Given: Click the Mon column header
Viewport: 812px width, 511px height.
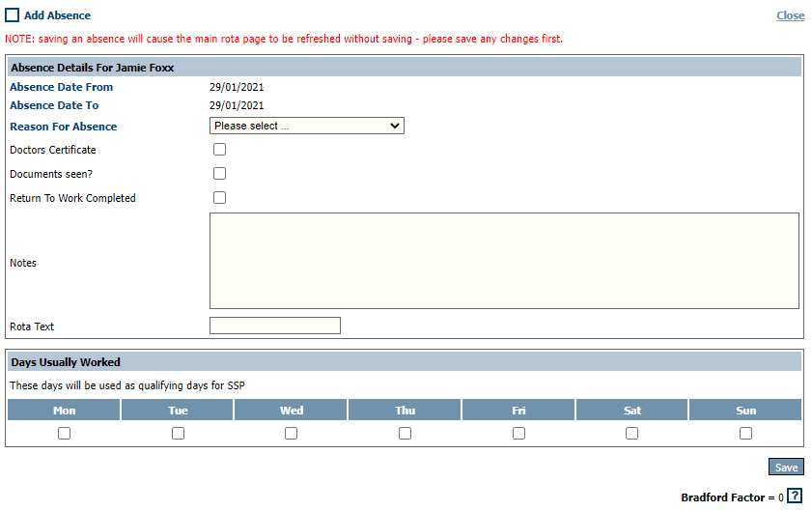Looking at the screenshot, I should point(65,410).
